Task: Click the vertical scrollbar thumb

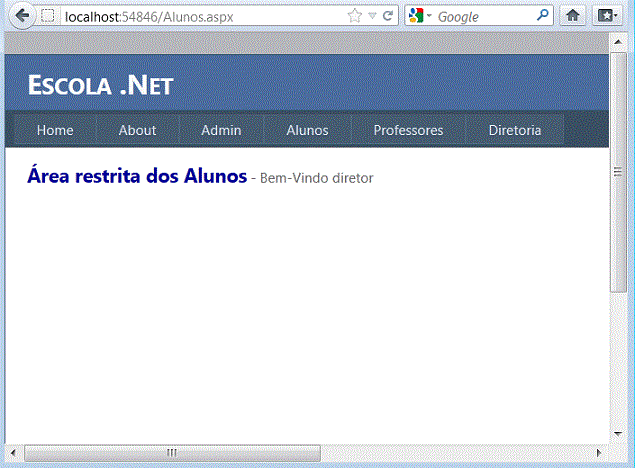Action: coord(618,172)
